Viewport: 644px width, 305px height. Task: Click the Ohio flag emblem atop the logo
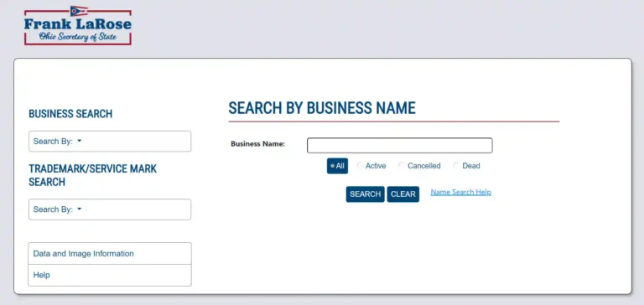[x=79, y=11]
